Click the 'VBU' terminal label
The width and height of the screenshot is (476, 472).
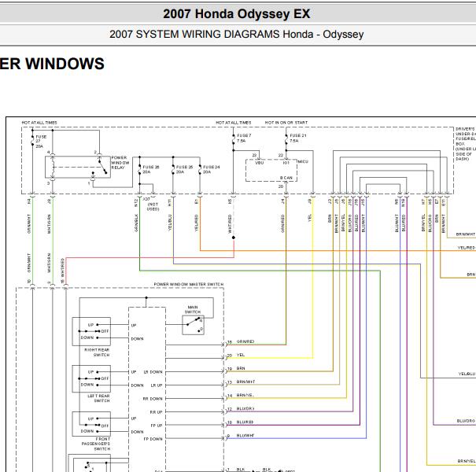click(260, 163)
